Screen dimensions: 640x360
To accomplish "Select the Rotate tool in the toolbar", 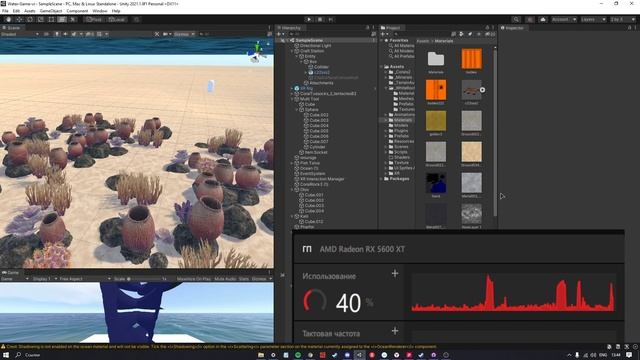I will [29, 19].
